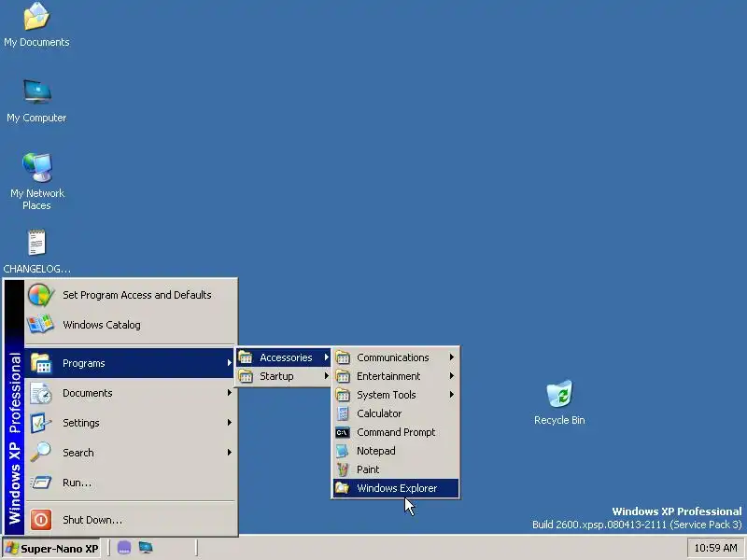Click the Startup folder icon

click(x=246, y=376)
